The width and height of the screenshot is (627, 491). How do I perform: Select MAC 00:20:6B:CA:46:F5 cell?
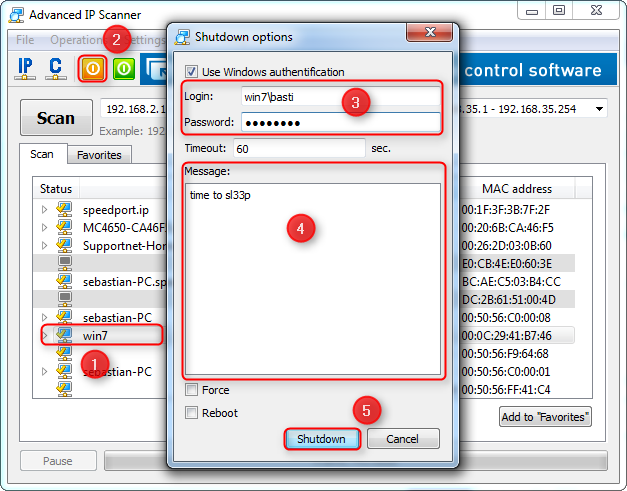point(507,228)
